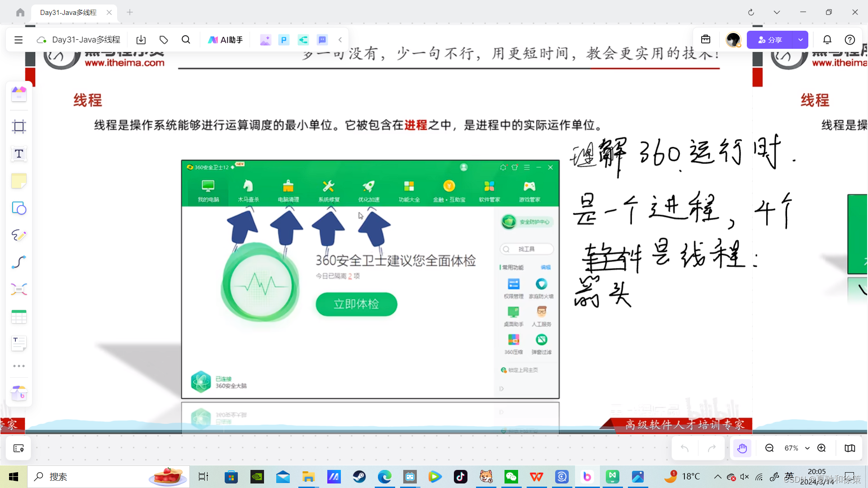Select the Shapes tool

click(x=19, y=208)
